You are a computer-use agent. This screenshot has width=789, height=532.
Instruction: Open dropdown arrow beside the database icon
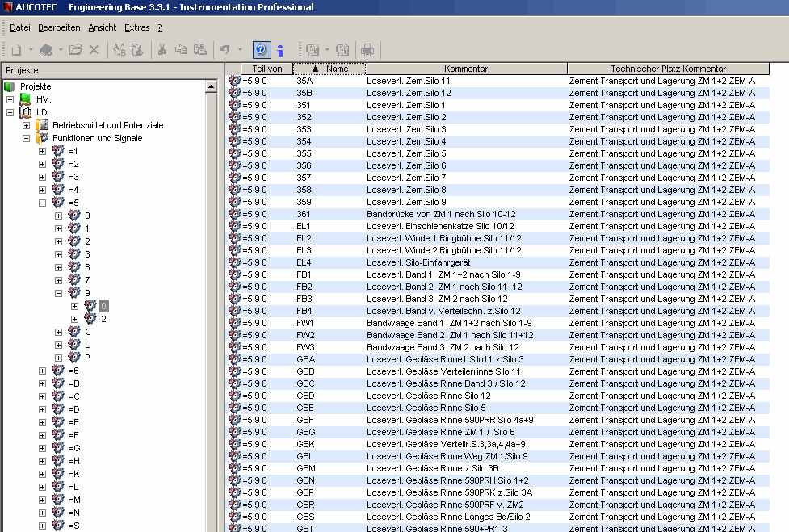click(61, 50)
